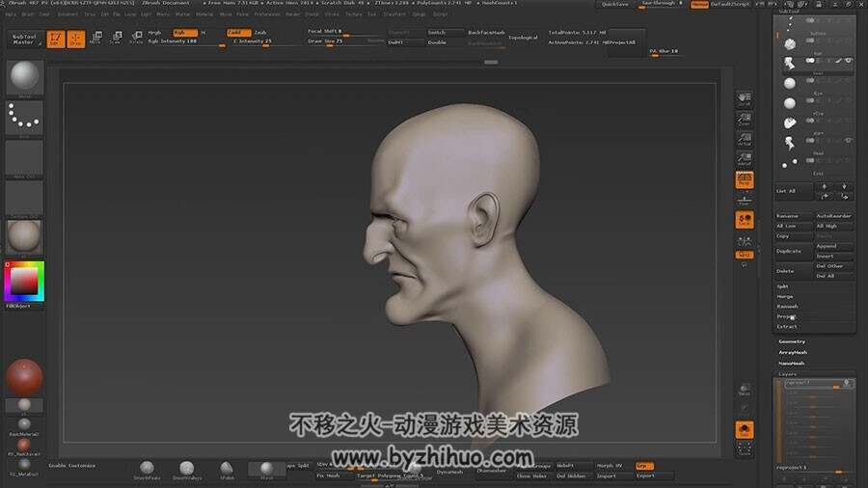Viewport: 868px width, 488px height.
Task: Toggle the Floor grid button
Action: pyautogui.click(x=744, y=200)
